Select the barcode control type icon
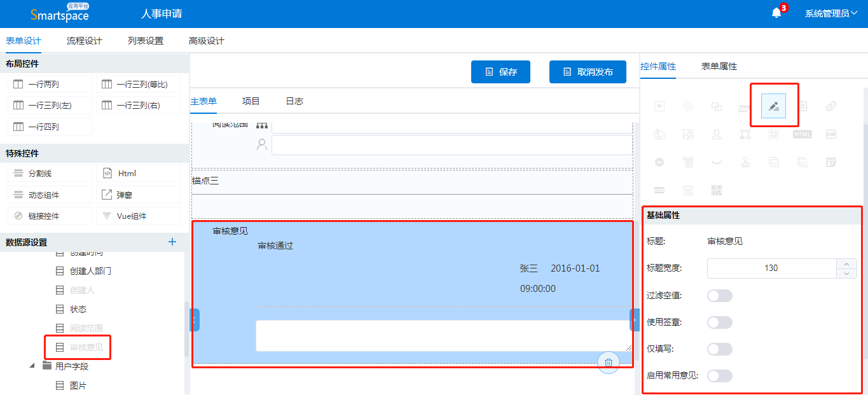 (831, 134)
